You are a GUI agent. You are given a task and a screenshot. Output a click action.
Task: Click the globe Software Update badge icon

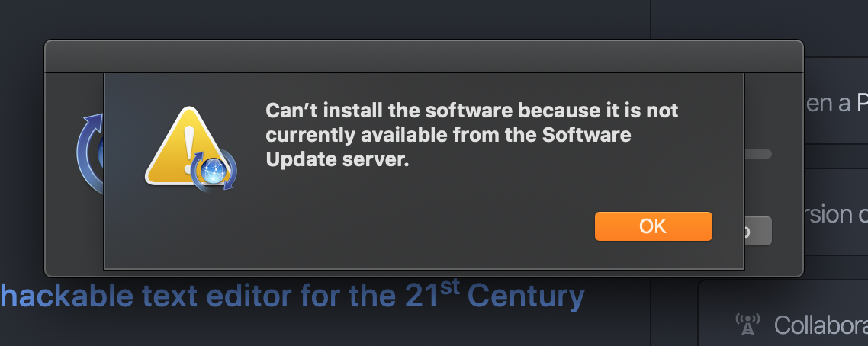tap(214, 171)
